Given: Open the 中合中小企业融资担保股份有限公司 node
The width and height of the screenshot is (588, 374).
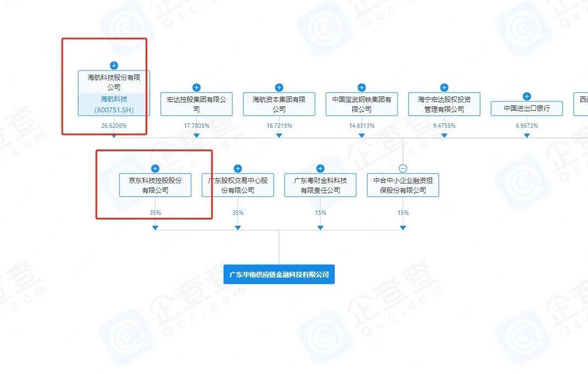Looking at the screenshot, I should point(403,185).
